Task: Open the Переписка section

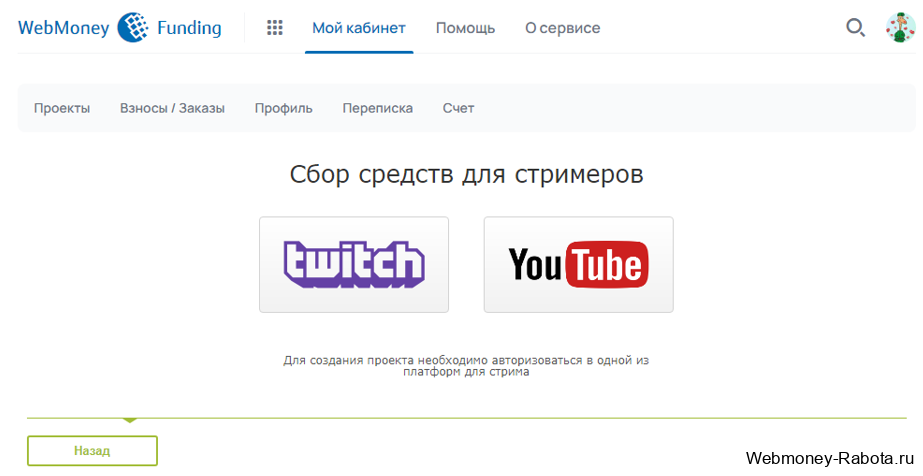Action: (377, 108)
